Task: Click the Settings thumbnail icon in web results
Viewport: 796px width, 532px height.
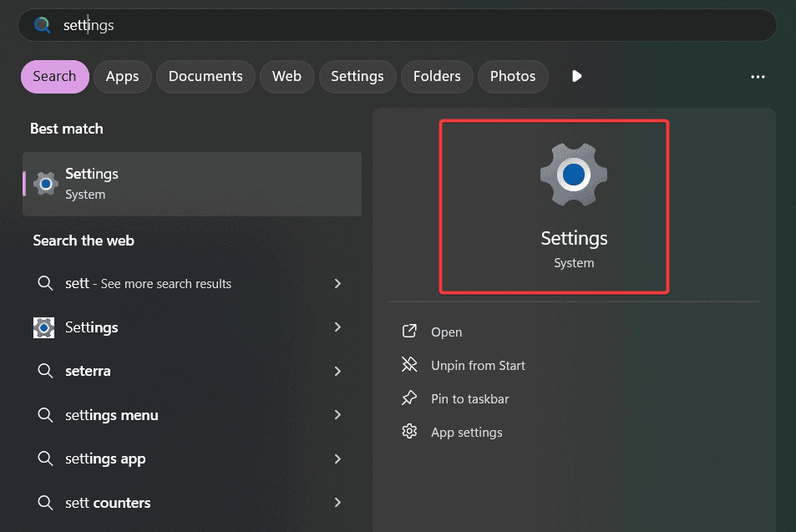Action: point(43,327)
